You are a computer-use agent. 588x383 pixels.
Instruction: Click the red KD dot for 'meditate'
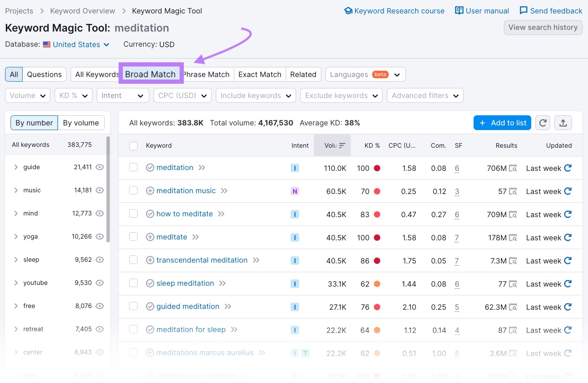[x=377, y=237]
